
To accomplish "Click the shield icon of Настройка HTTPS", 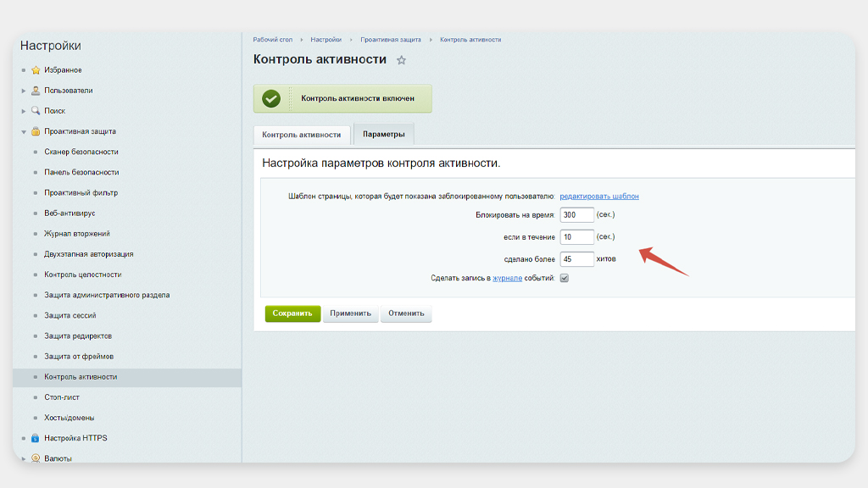I will [36, 438].
